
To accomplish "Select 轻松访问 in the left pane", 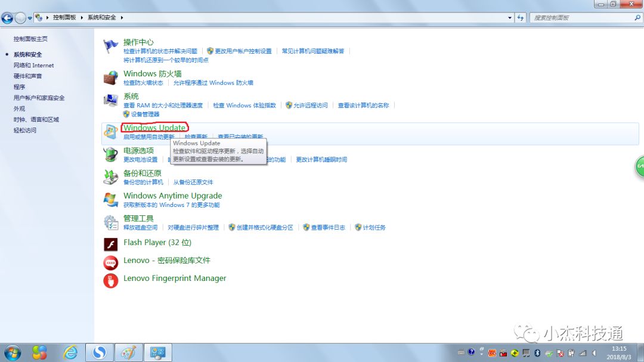I will click(25, 130).
